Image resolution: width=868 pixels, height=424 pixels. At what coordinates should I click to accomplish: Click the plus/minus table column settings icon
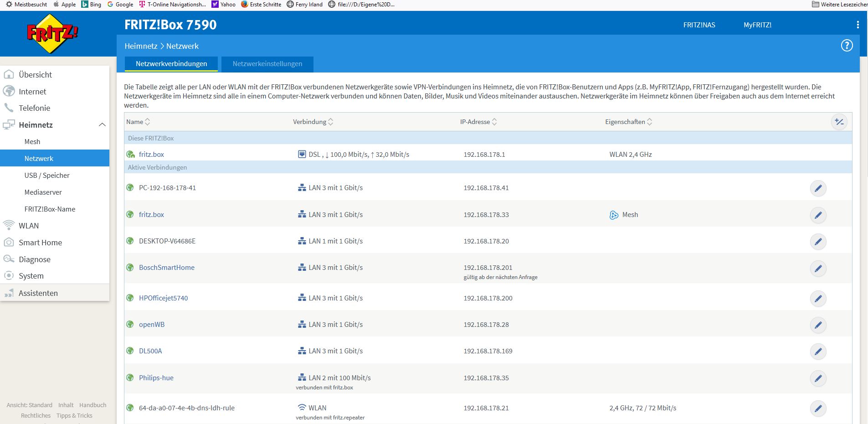click(x=839, y=122)
